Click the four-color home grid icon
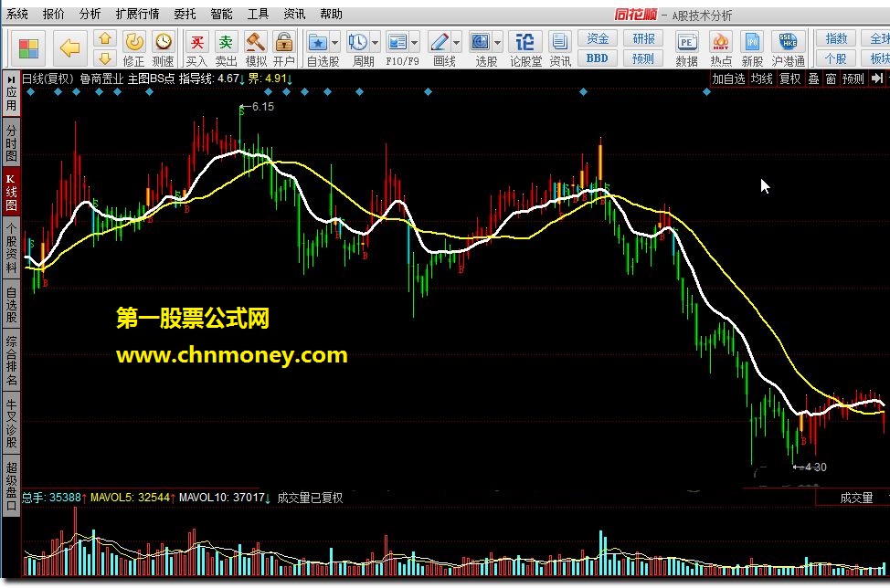The width and height of the screenshot is (890, 588). (28, 48)
